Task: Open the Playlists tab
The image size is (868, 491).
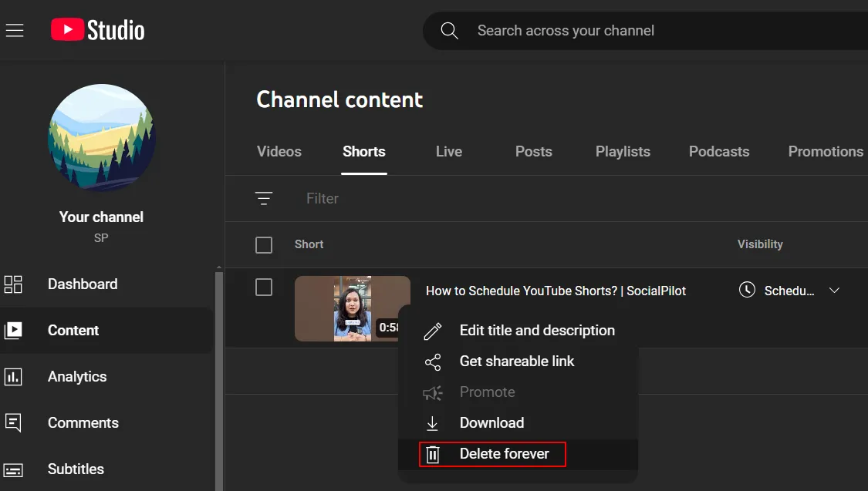Action: [623, 152]
